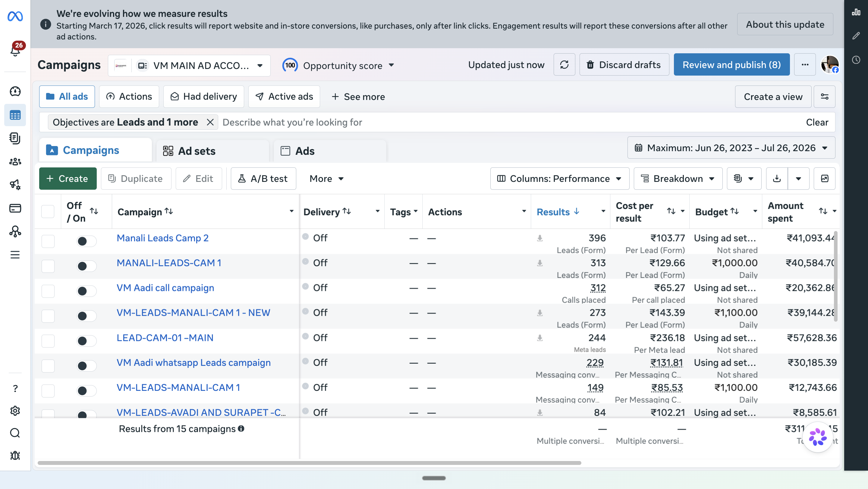
Task: Click Report a problem bug icon
Action: [15, 455]
